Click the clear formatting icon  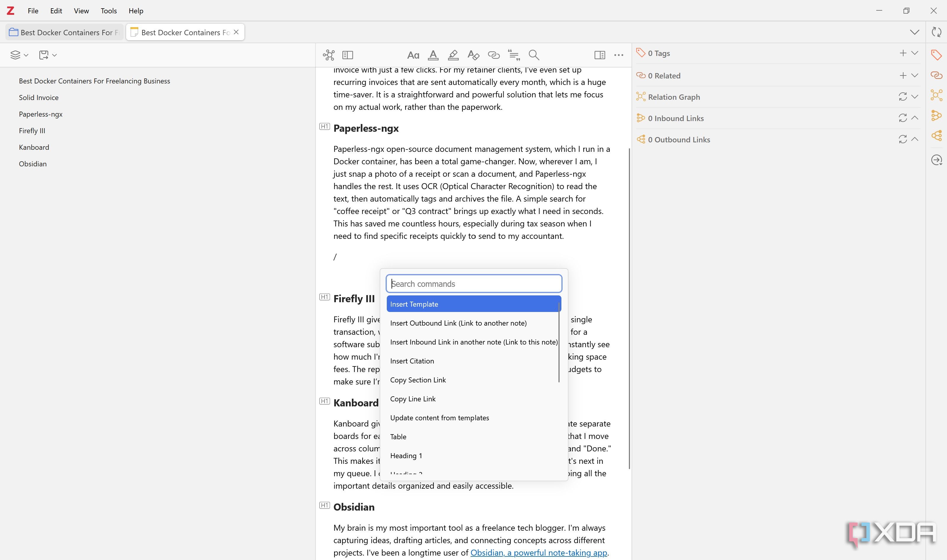tap(473, 55)
